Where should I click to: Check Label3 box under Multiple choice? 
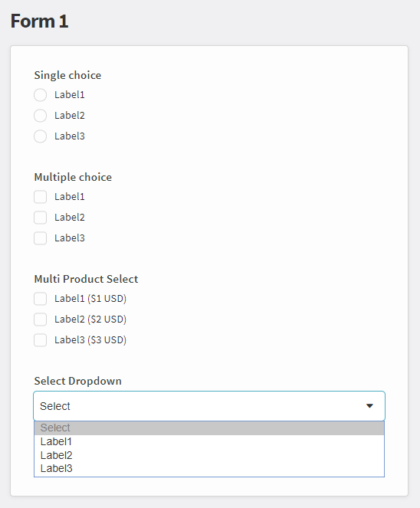tap(40, 238)
